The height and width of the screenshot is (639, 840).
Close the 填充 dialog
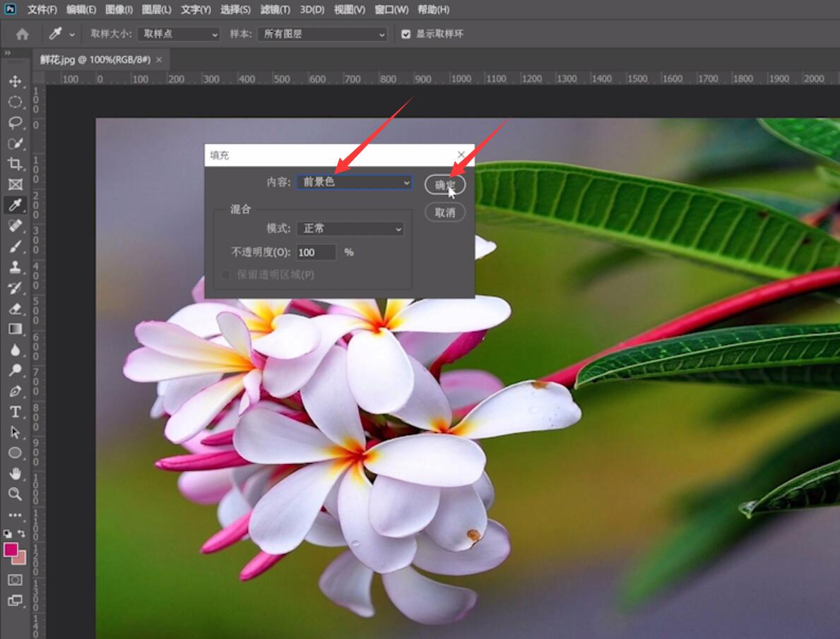(461, 154)
